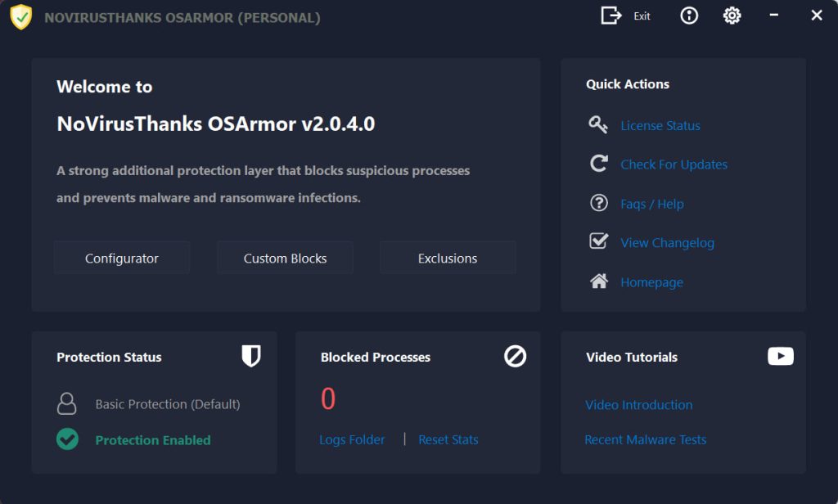Screen dimensions: 838x504
Task: Click the Quick Actions heading
Action: click(628, 84)
